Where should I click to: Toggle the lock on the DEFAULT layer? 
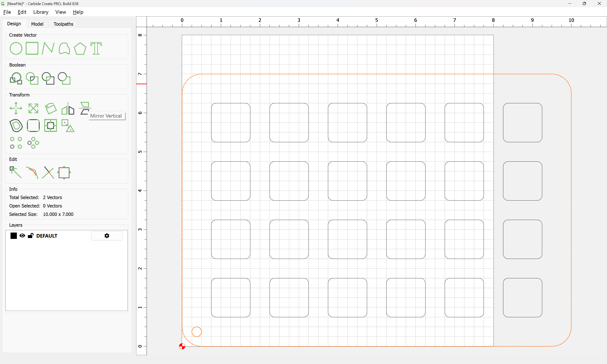pos(30,236)
